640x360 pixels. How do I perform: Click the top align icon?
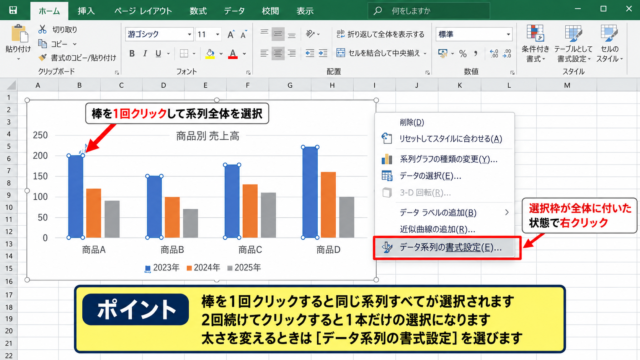coord(264,34)
